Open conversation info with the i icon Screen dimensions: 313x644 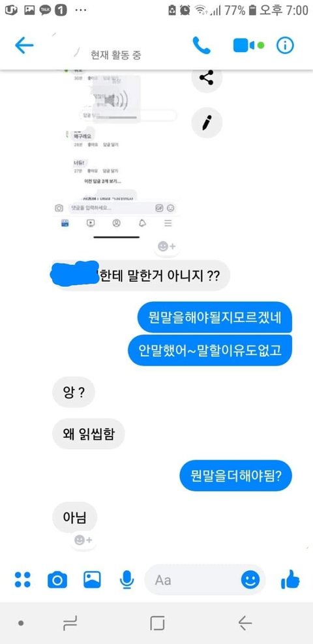point(285,45)
